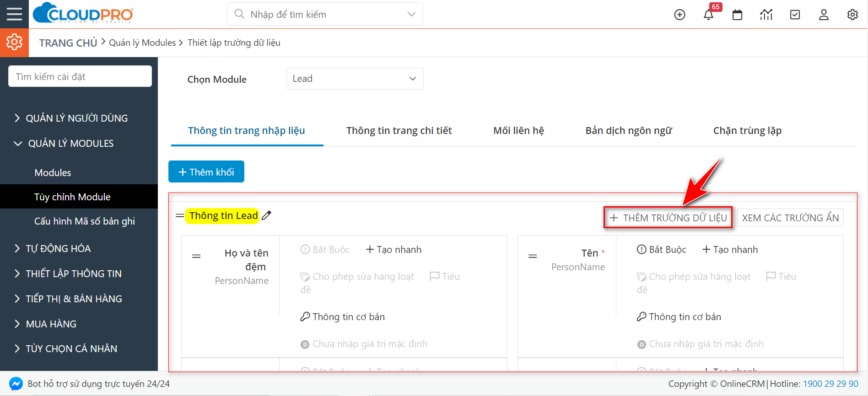Toggle Tiêu đề for Họ và tên đệm

click(445, 277)
